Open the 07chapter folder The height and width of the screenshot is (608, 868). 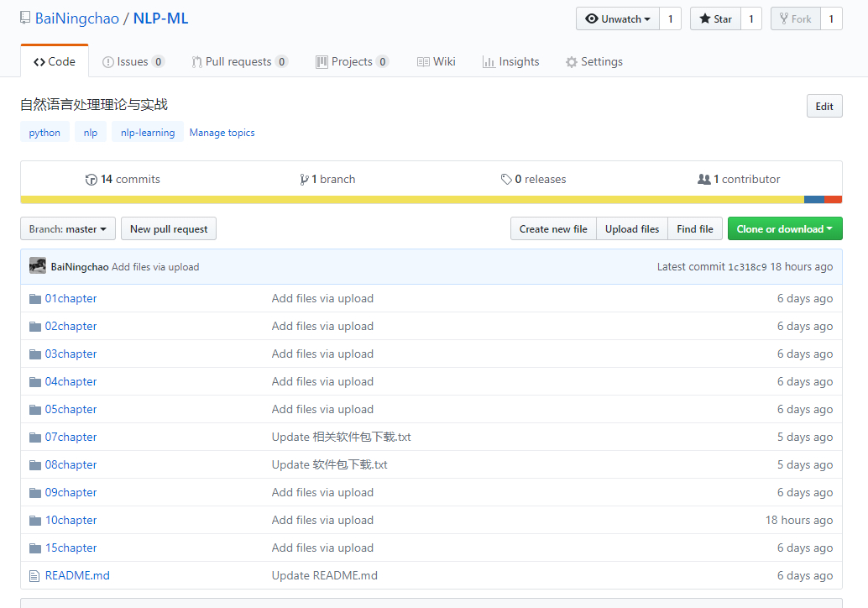click(x=71, y=437)
